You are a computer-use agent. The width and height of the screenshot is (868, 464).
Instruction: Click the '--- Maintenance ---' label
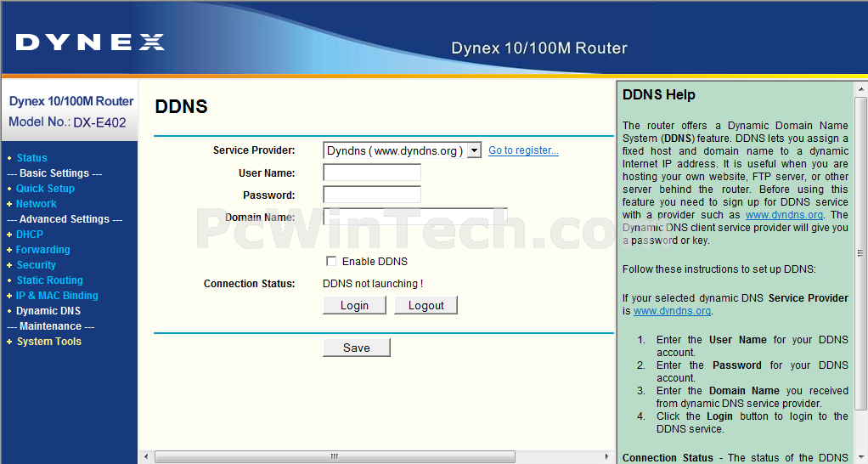click(x=50, y=326)
